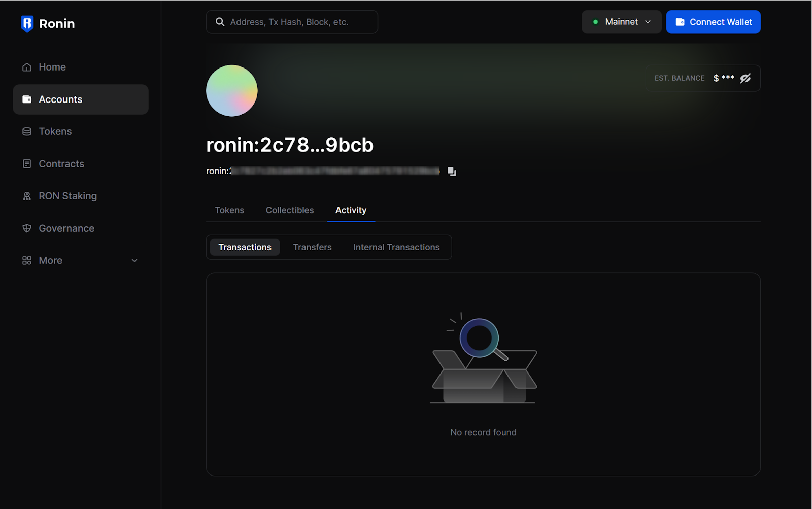Switch to the Collectibles tab
Viewport: 812px width, 509px height.
pos(289,210)
